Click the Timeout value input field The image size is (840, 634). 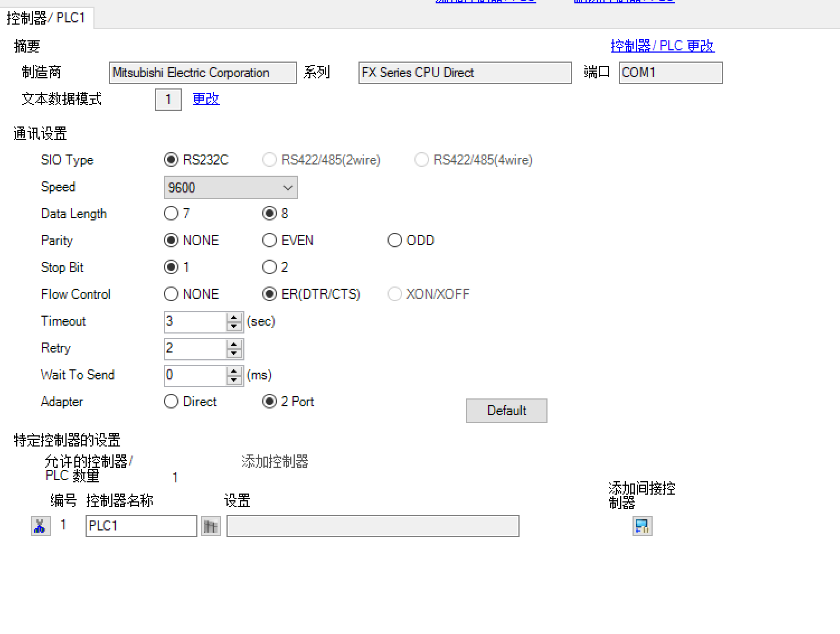195,322
